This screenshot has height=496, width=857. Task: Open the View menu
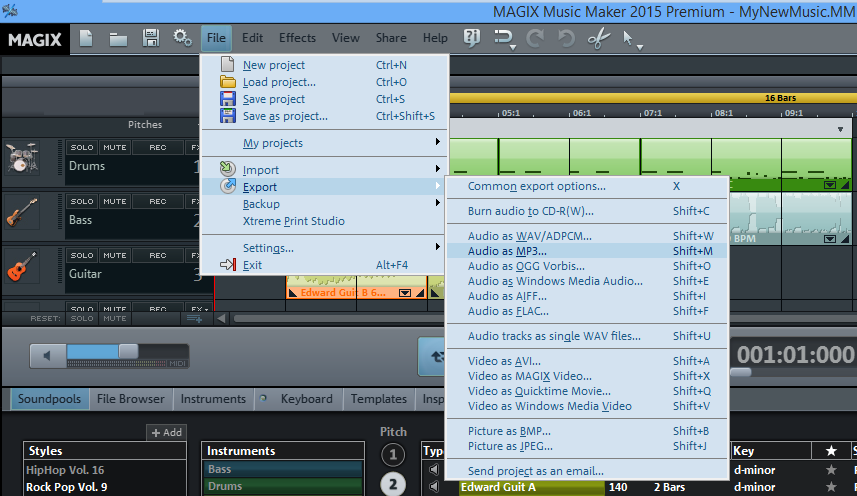click(x=345, y=38)
